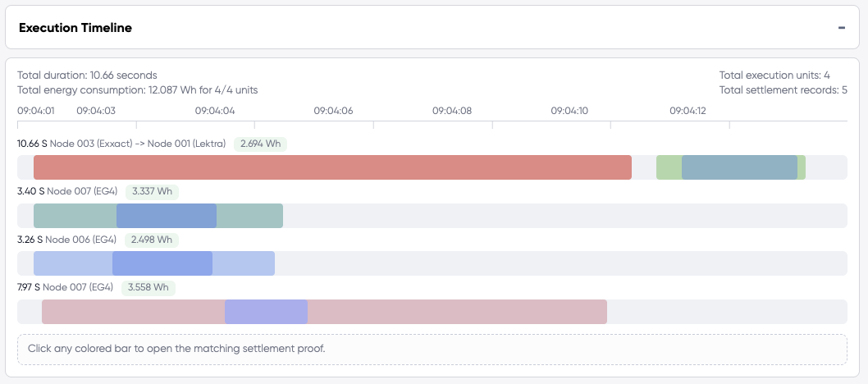Select the 2.498 Wh energy badge
868x384 pixels.
(151, 240)
